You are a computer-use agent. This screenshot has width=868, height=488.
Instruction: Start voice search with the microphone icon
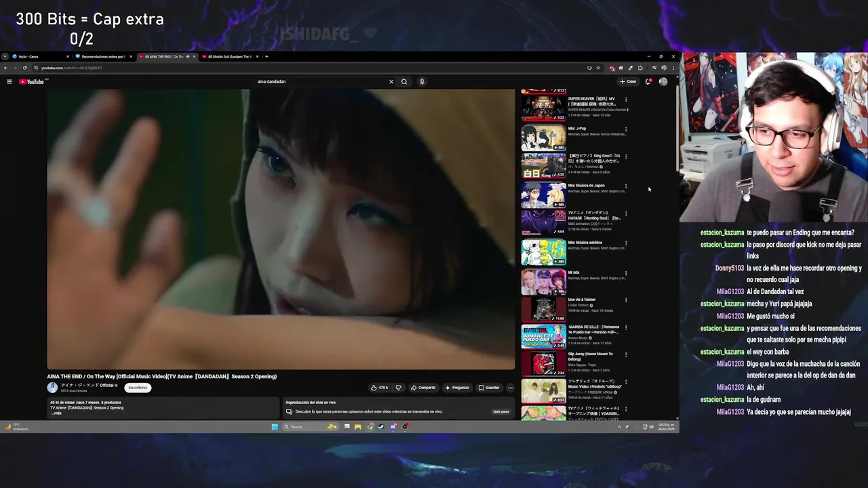[422, 81]
